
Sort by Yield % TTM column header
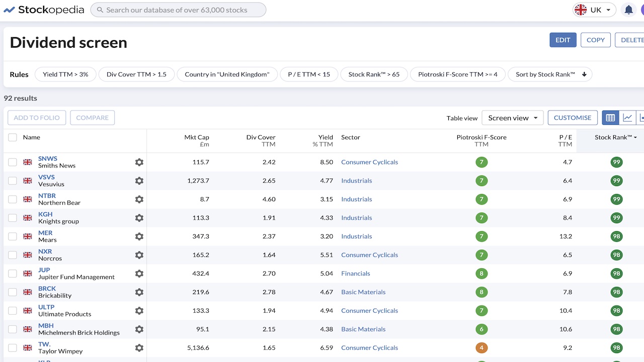(x=323, y=140)
